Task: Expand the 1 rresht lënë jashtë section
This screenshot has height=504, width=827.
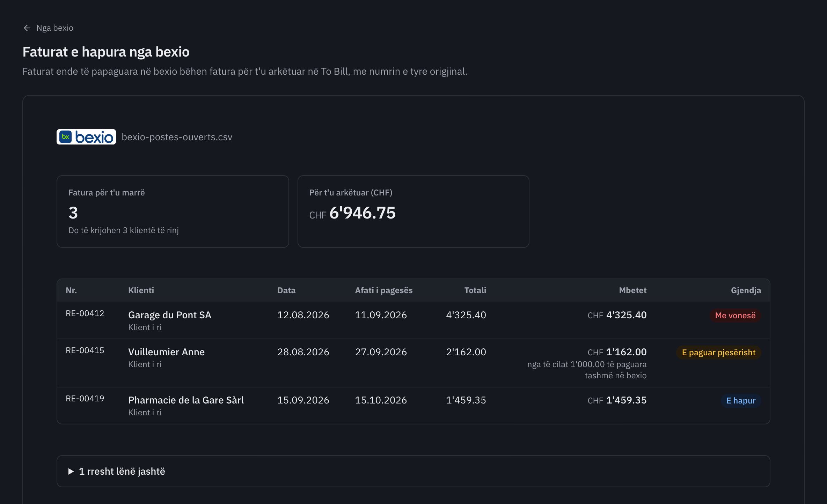Action: (413, 471)
